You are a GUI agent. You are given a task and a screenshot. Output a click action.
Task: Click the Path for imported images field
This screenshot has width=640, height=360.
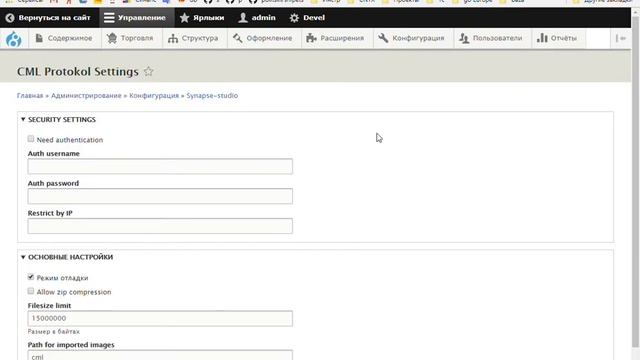(x=160, y=355)
